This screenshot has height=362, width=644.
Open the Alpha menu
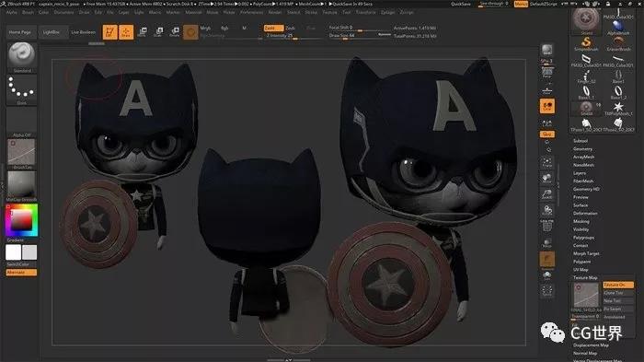(x=11, y=12)
